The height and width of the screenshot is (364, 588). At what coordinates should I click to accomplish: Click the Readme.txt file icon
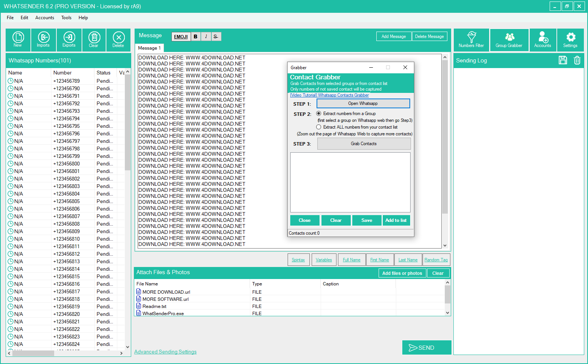coord(139,306)
